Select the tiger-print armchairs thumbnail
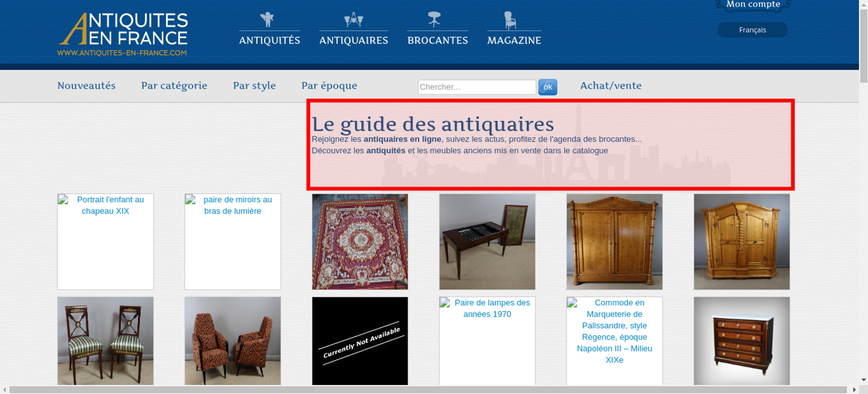The height and width of the screenshot is (394, 868). point(233,341)
